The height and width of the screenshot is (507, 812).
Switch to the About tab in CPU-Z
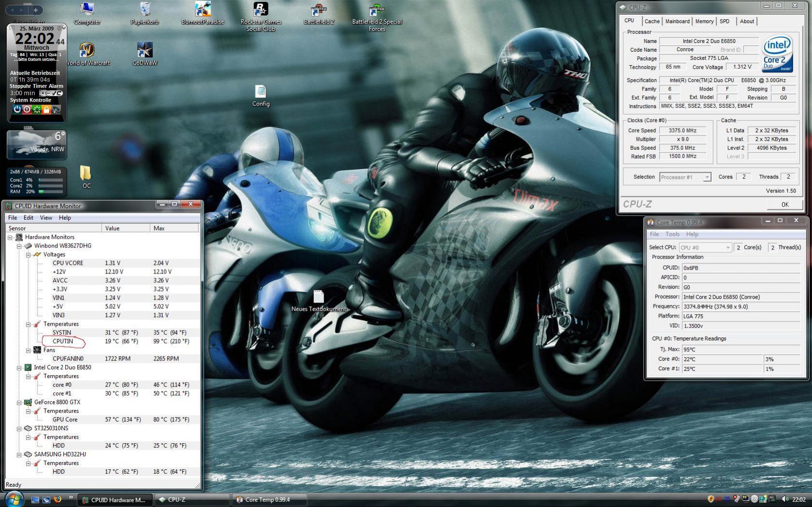[747, 21]
